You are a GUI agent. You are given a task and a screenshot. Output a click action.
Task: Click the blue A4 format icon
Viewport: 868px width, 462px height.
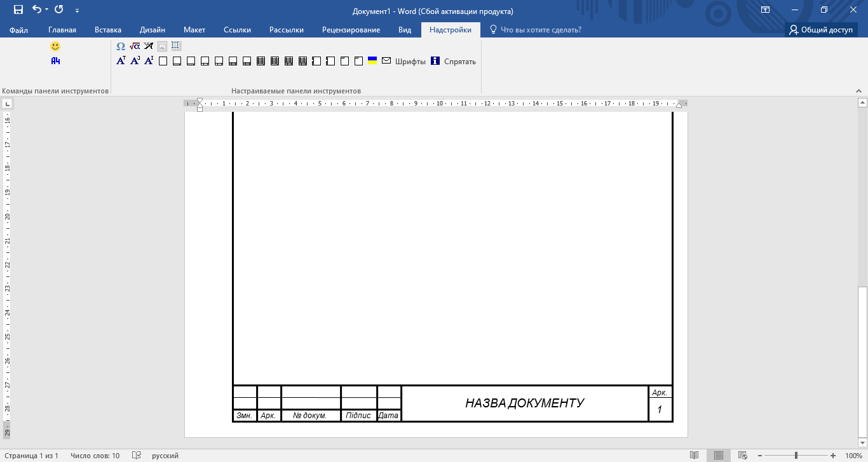click(x=55, y=61)
